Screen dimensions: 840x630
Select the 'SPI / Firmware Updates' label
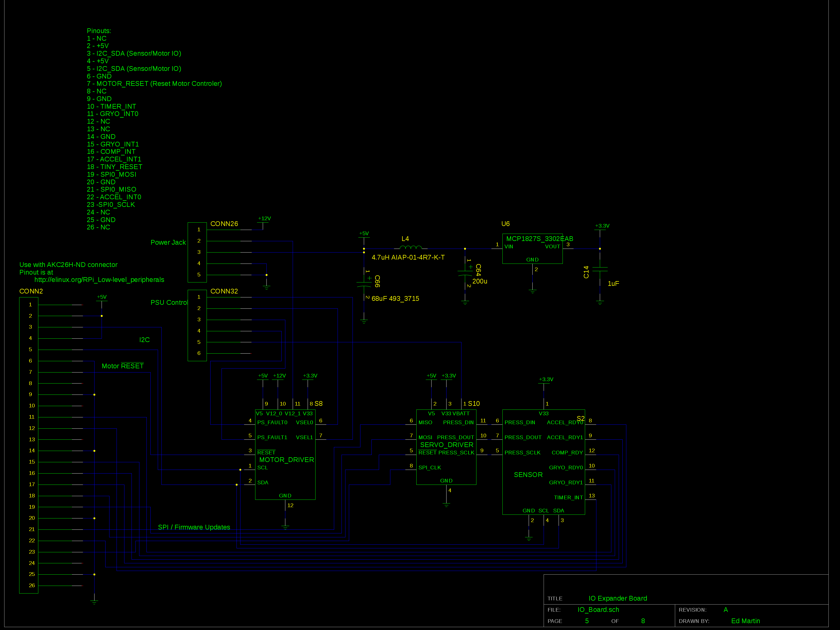tap(194, 527)
